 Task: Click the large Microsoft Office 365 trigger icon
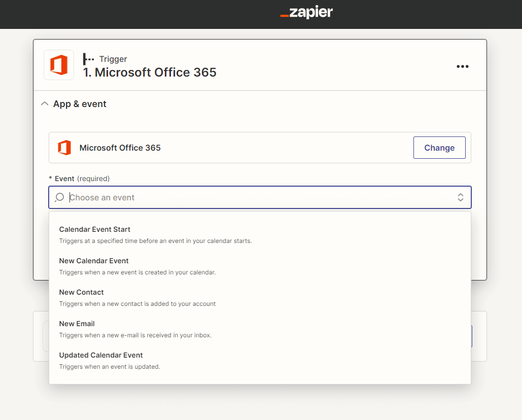tap(59, 65)
